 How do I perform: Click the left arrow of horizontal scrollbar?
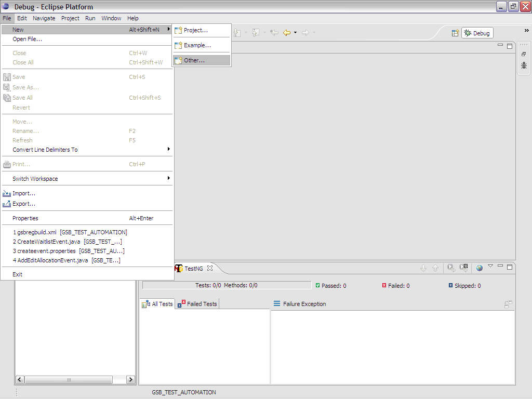tap(20, 380)
